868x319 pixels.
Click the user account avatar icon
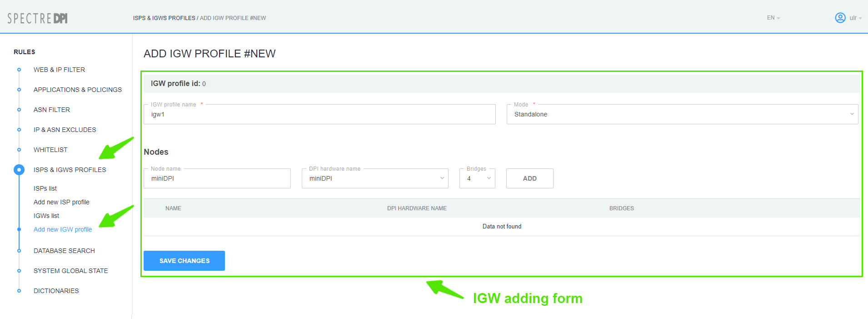click(840, 18)
